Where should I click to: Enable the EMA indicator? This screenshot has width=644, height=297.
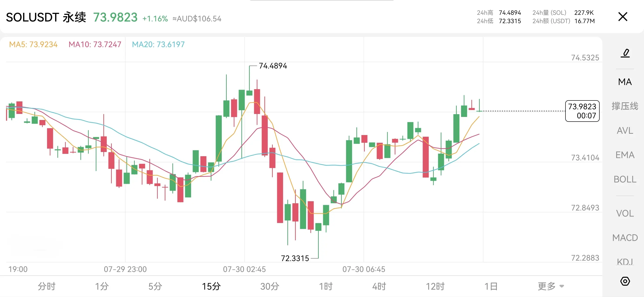[x=625, y=155]
